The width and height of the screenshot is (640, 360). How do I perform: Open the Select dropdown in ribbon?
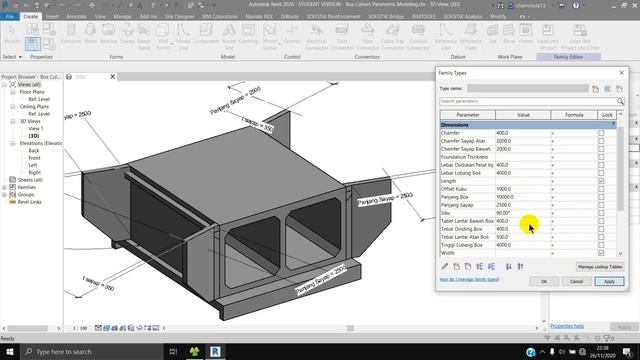(x=12, y=57)
